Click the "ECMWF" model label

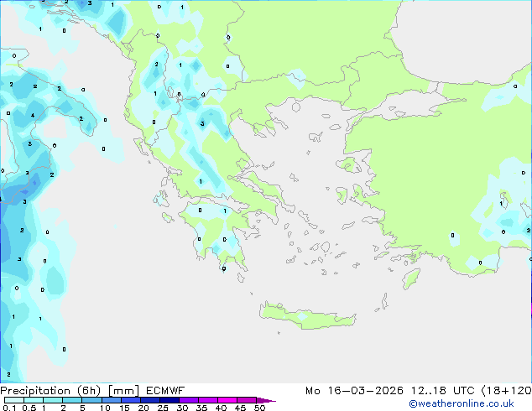point(165,391)
